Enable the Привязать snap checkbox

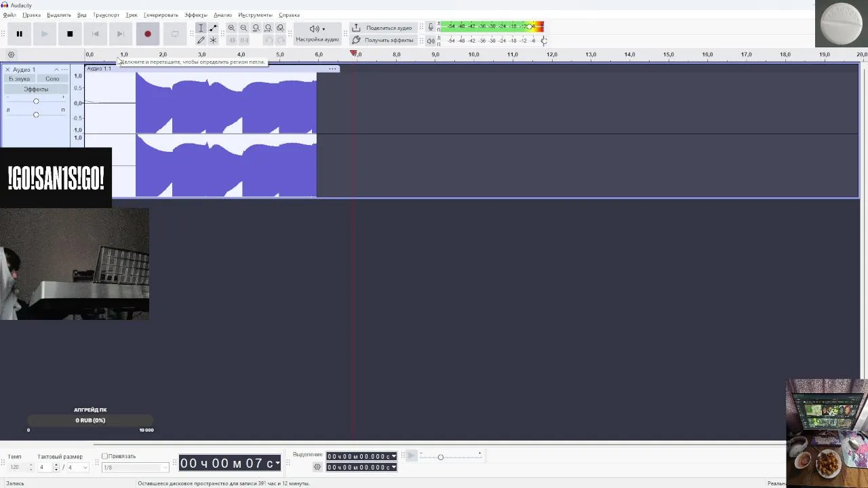[x=104, y=456]
